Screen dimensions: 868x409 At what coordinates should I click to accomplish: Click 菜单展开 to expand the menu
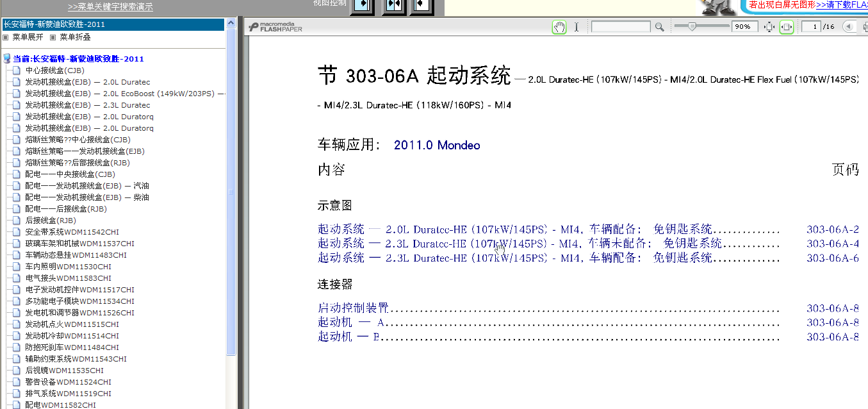click(x=28, y=37)
